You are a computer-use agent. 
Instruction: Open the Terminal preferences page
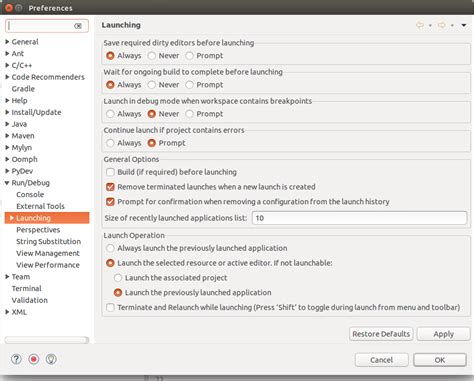pos(27,288)
